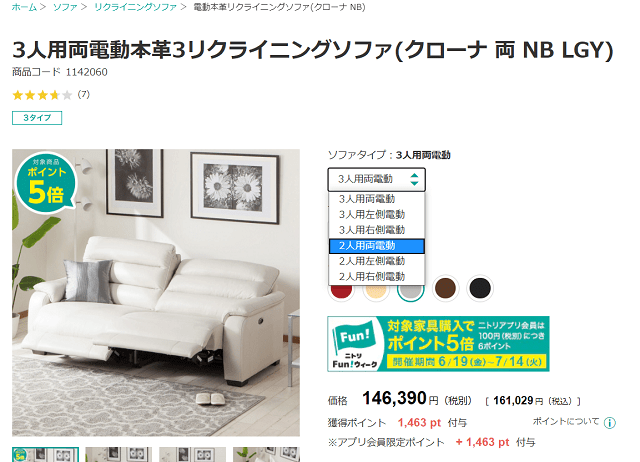Choose 3人用右側電動 from dropdown list

(377, 230)
